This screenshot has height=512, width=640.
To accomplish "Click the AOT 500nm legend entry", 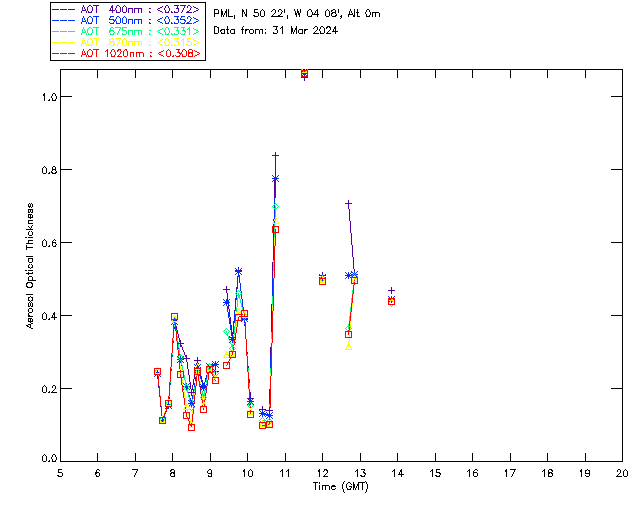I will pyautogui.click(x=126, y=20).
